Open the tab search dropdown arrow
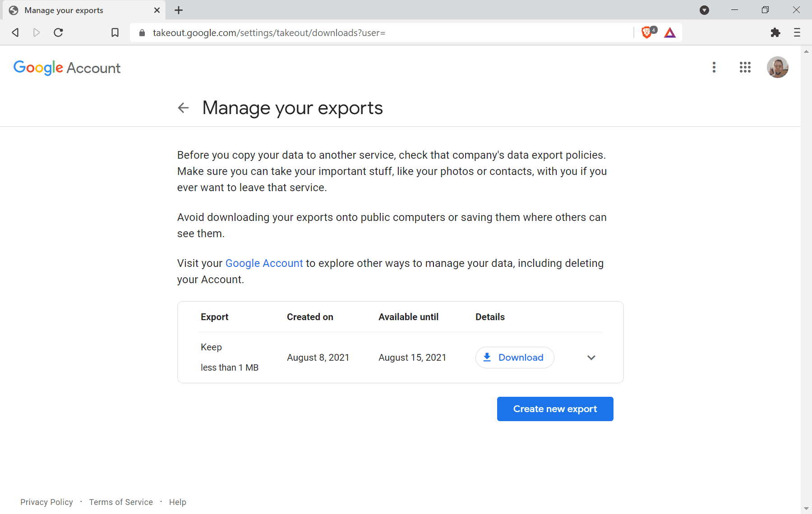812x514 pixels. click(704, 10)
